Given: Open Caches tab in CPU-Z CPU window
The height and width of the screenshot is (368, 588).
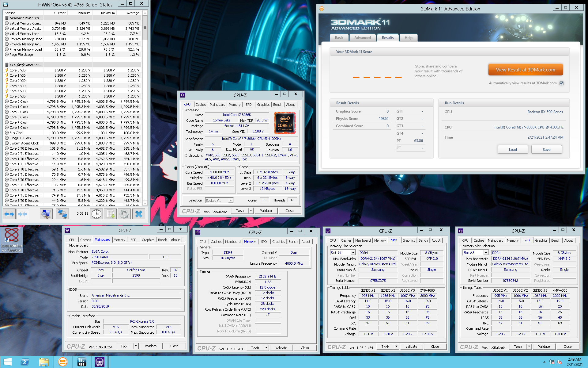Looking at the screenshot, I should click(x=201, y=105).
